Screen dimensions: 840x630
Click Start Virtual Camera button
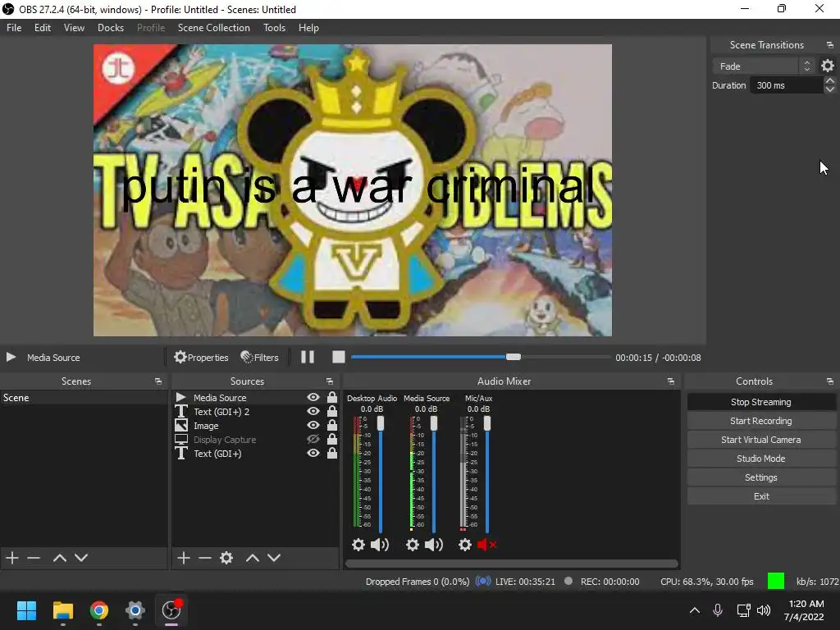(760, 440)
